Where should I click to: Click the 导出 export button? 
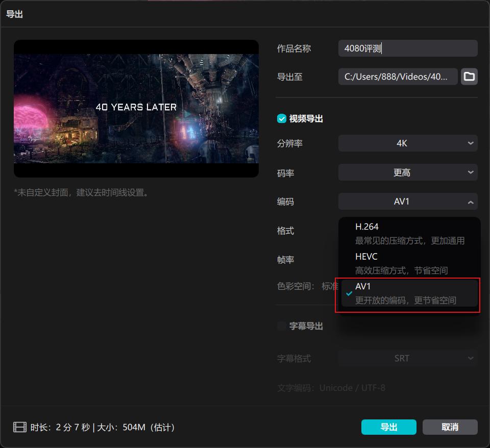(388, 427)
